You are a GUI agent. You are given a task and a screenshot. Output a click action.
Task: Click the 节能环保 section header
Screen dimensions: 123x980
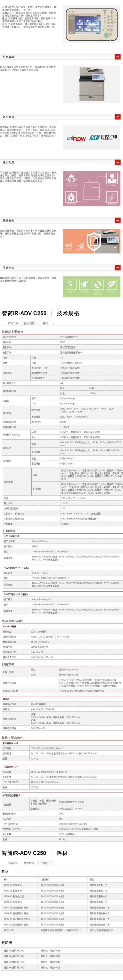(x=60, y=268)
